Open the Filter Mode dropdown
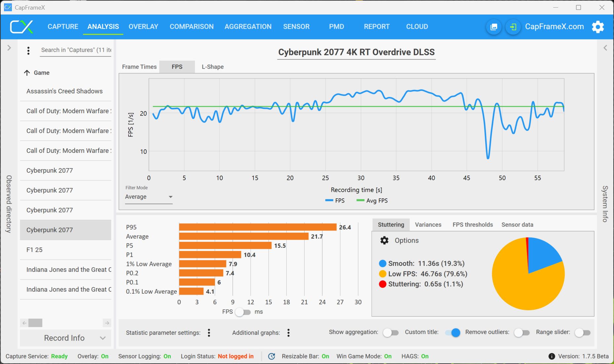The image size is (614, 364). pos(149,197)
